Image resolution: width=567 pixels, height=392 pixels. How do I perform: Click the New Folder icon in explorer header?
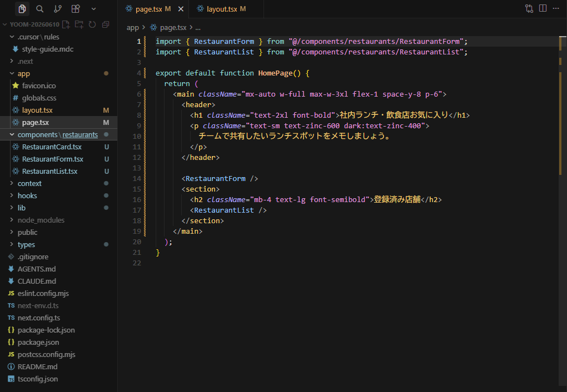(x=79, y=24)
